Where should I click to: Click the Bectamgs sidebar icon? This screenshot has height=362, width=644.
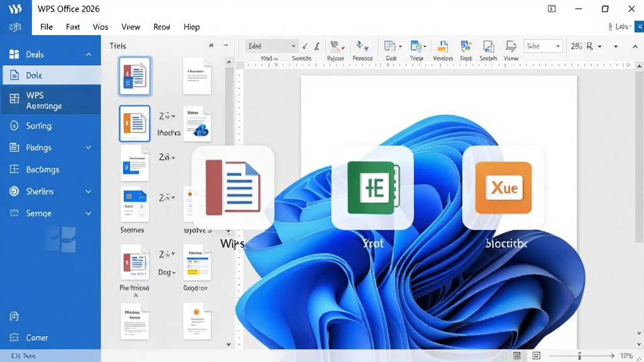pos(14,169)
